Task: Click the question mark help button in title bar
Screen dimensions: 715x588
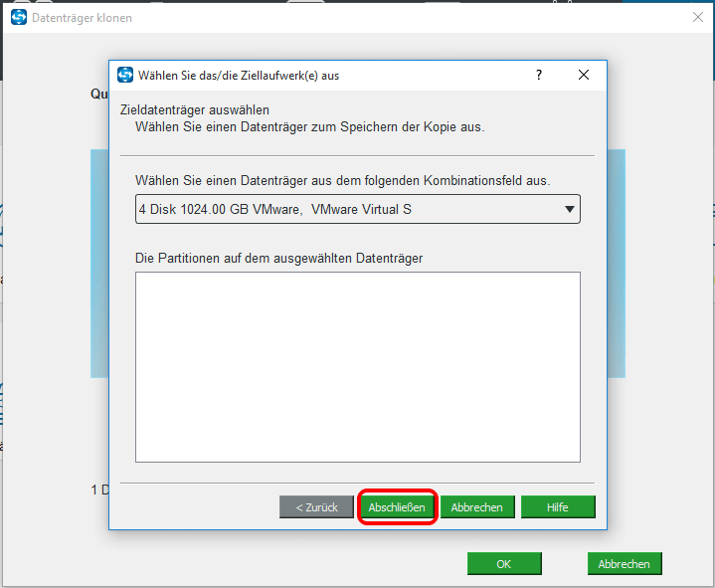Action: click(x=538, y=76)
